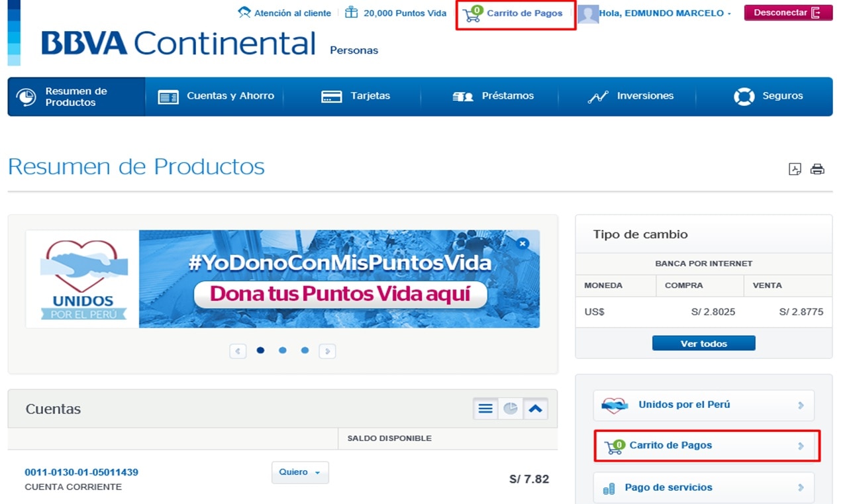Click the export PDF icon

point(795,169)
